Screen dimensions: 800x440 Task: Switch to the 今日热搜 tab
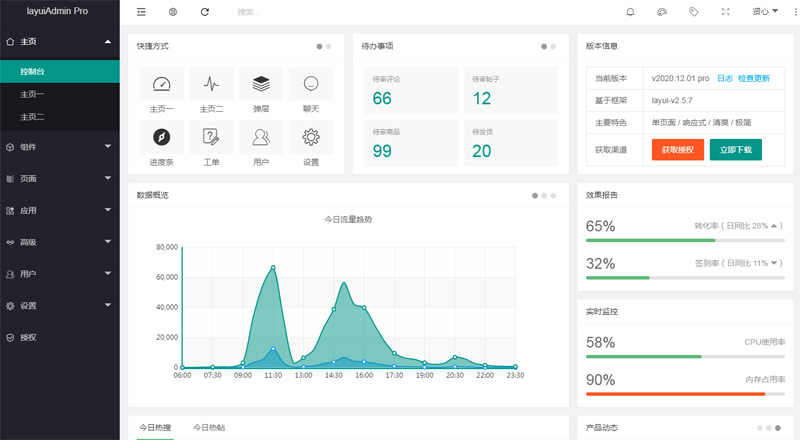pyautogui.click(x=155, y=428)
